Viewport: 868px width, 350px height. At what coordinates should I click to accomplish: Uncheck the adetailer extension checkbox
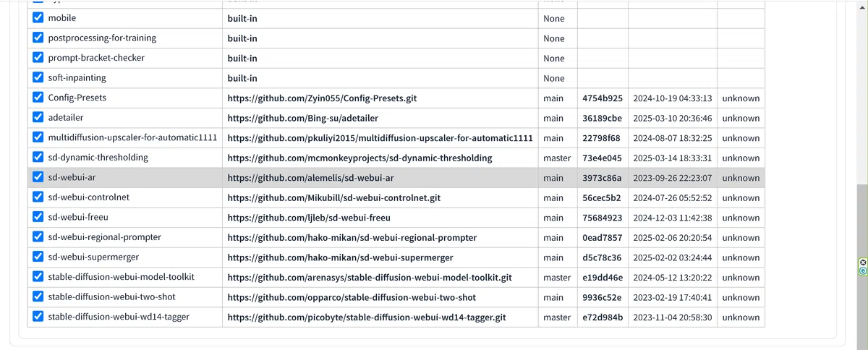38,118
